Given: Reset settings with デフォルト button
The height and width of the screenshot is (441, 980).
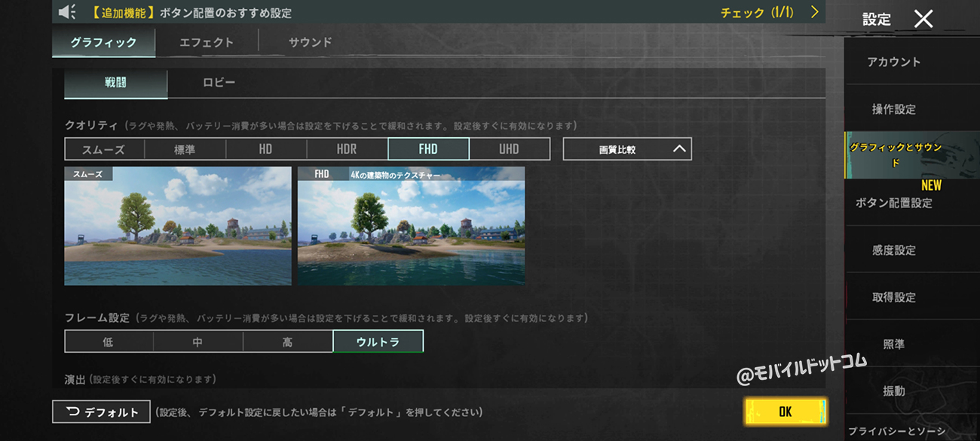Looking at the screenshot, I should point(102,412).
